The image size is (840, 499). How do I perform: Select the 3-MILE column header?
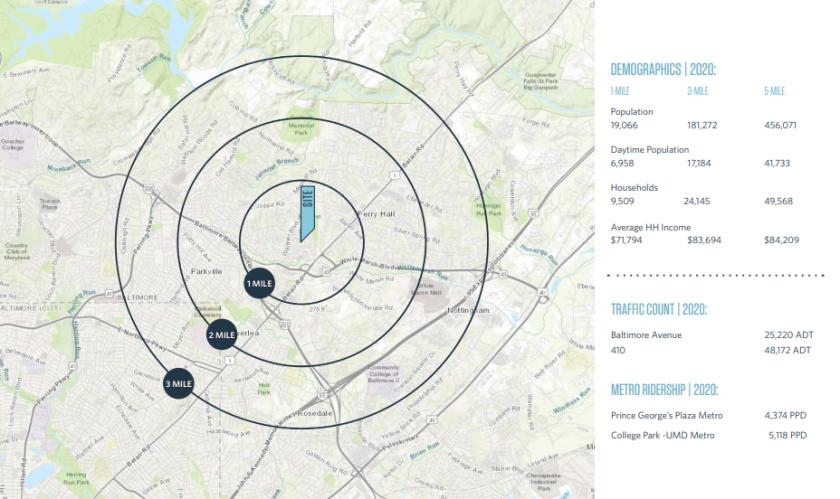696,91
